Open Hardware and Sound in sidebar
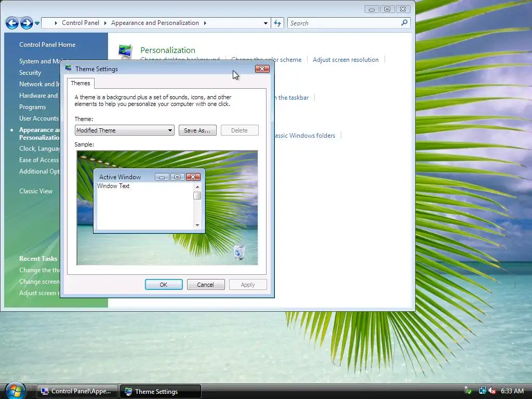 pyautogui.click(x=38, y=96)
